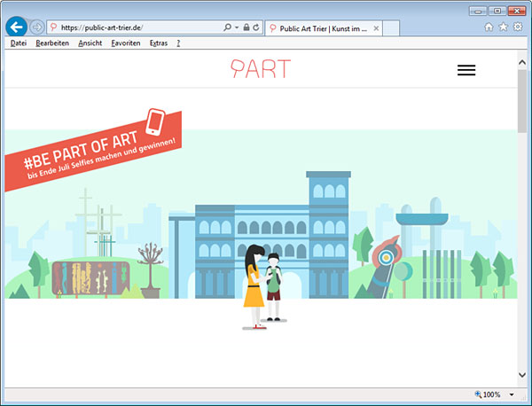Screen dimensions: 532x406
Task: Maximize the browser window
Action: coord(497,12)
